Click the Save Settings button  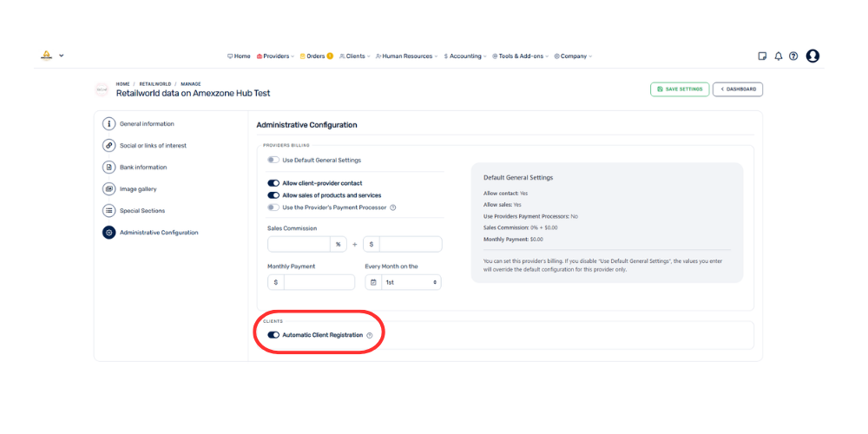click(680, 89)
